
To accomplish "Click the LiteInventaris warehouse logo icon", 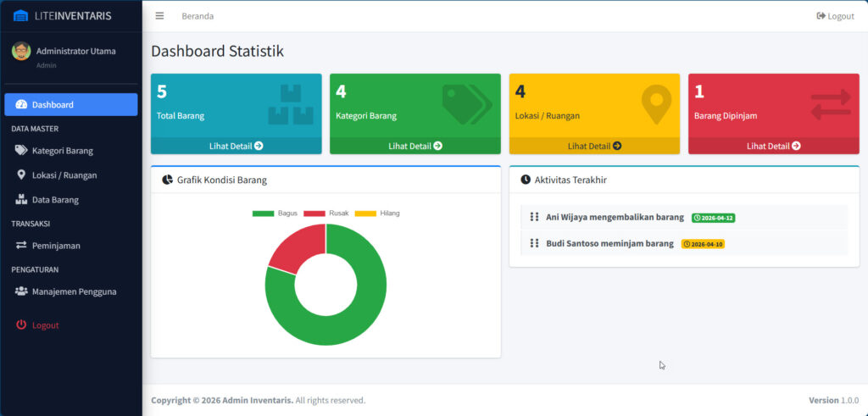I will (20, 16).
